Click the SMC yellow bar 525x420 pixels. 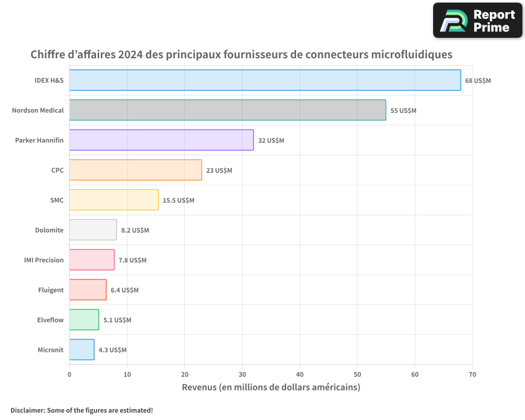[113, 200]
